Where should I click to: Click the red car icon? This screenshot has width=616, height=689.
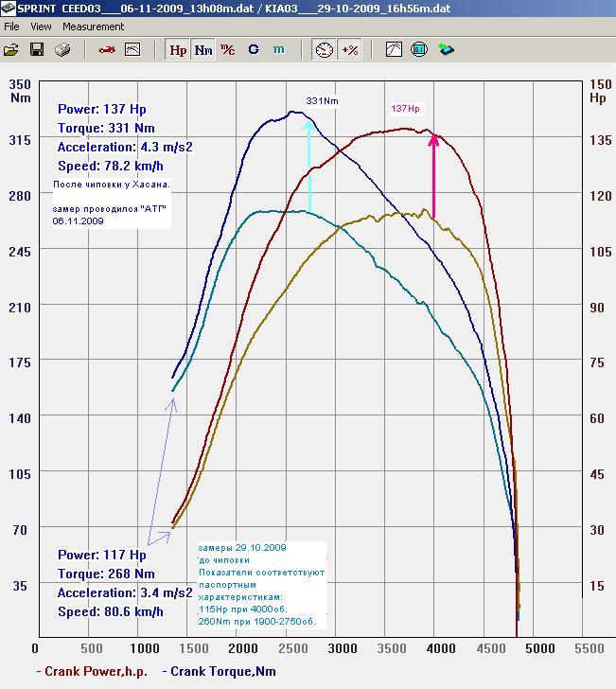pos(107,49)
